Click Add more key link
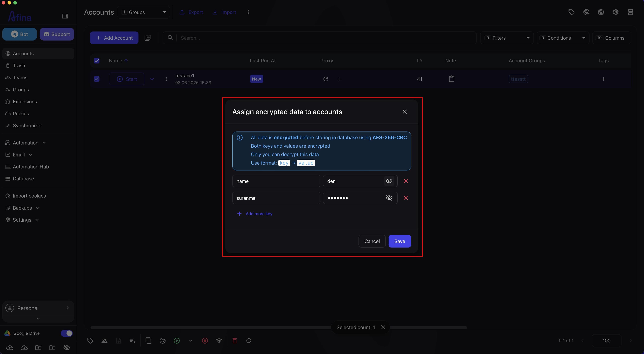 tap(255, 214)
